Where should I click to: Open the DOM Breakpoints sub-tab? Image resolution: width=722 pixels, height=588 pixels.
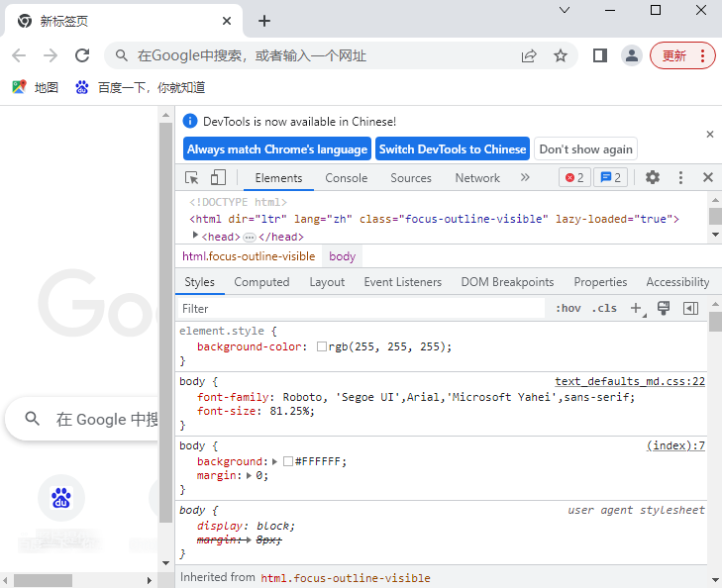tap(507, 282)
